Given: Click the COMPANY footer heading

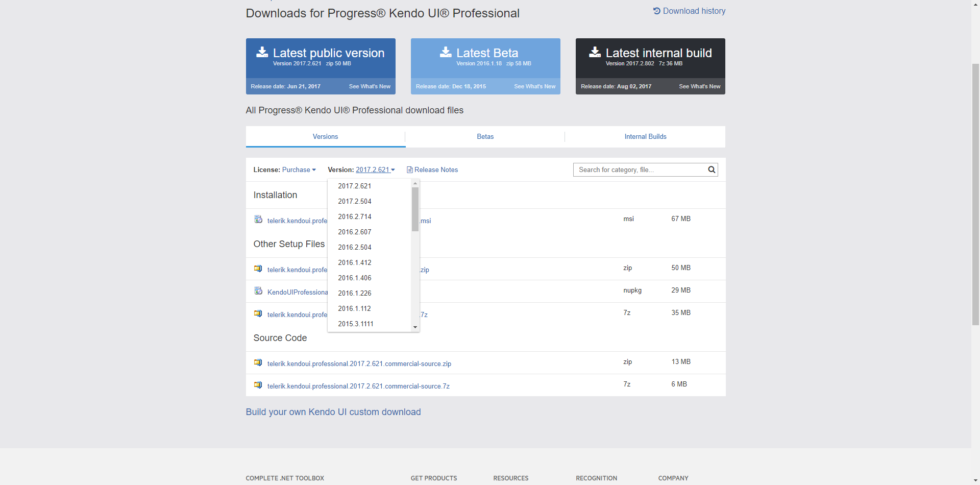Looking at the screenshot, I should pyautogui.click(x=673, y=478).
